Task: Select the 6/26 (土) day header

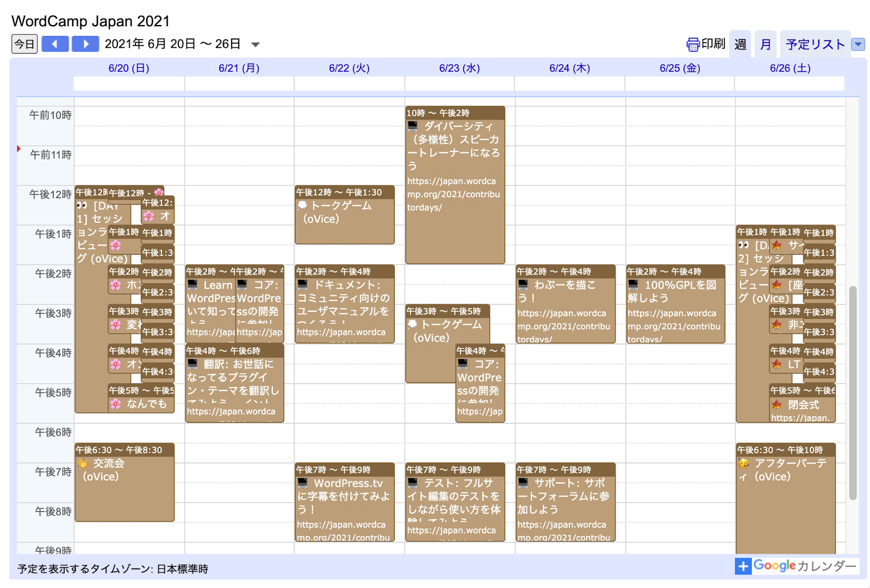Action: click(790, 68)
